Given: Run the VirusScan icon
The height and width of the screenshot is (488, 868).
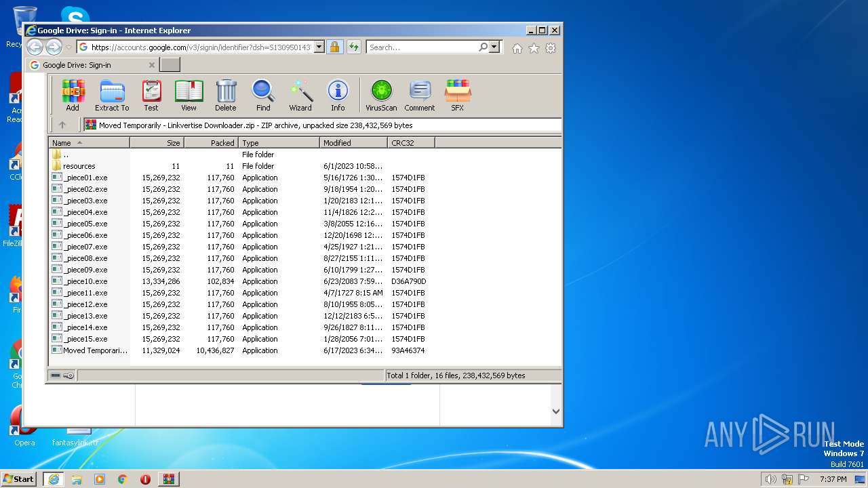Looking at the screenshot, I should tap(381, 95).
